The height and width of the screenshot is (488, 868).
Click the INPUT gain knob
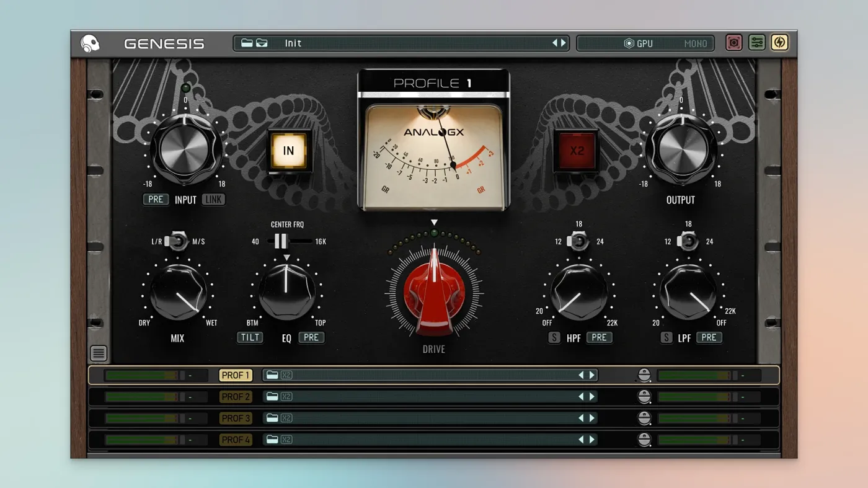185,149
